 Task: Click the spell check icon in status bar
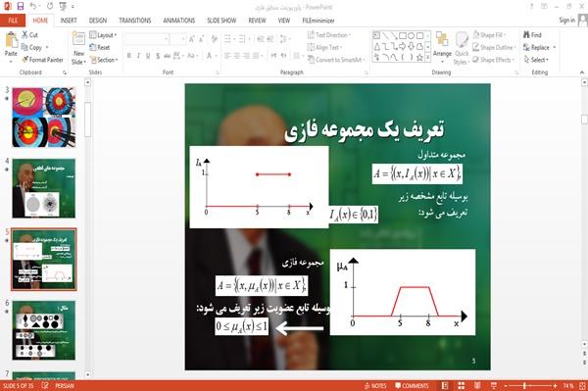45,386
